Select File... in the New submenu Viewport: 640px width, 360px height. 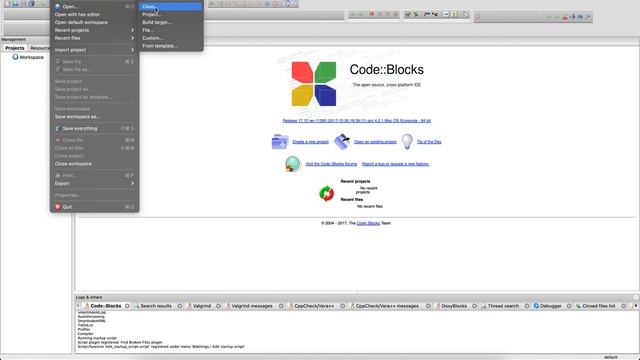pos(171,30)
